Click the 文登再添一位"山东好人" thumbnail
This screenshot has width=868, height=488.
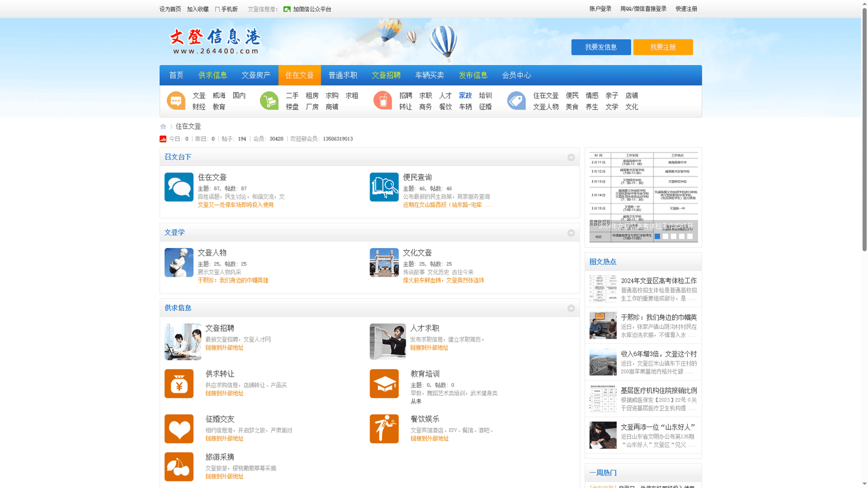click(603, 435)
